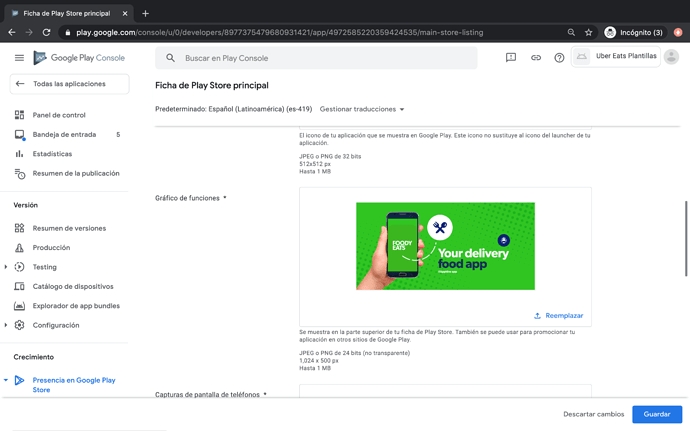Collapse the Presencia en Google Play section
The width and height of the screenshot is (690, 431).
(7, 380)
